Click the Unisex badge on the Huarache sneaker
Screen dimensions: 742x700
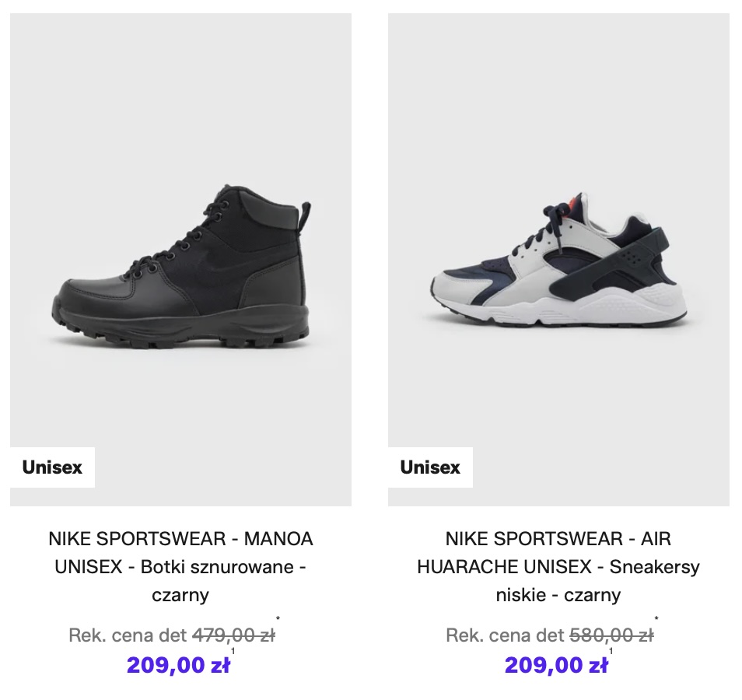coord(430,467)
